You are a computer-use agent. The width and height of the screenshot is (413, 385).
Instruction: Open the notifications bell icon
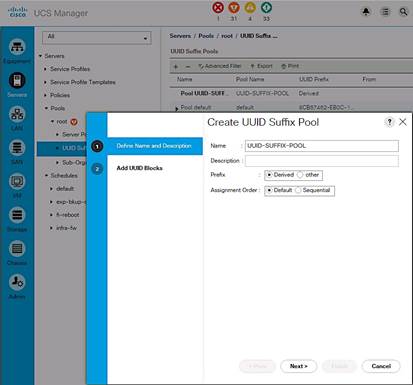[x=366, y=12]
